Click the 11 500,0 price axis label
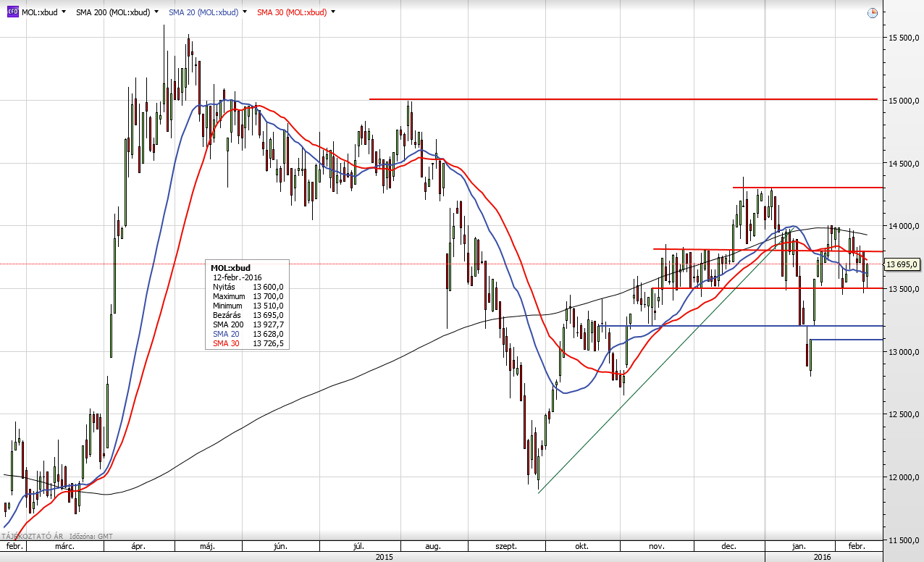This screenshot has height=562, width=924. (x=905, y=541)
